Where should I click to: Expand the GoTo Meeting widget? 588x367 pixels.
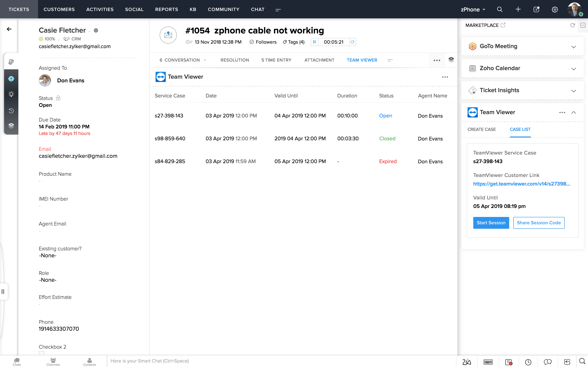tap(574, 47)
